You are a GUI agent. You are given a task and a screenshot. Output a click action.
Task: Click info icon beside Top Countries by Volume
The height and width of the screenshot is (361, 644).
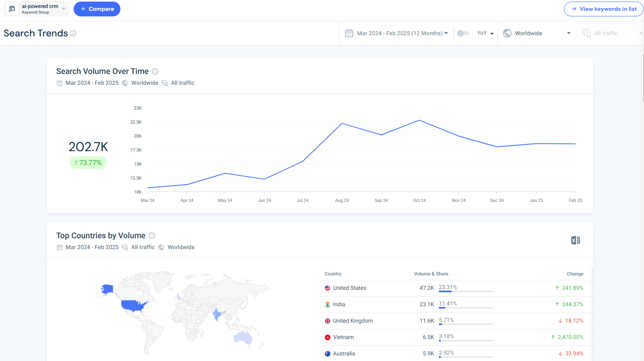(x=152, y=236)
